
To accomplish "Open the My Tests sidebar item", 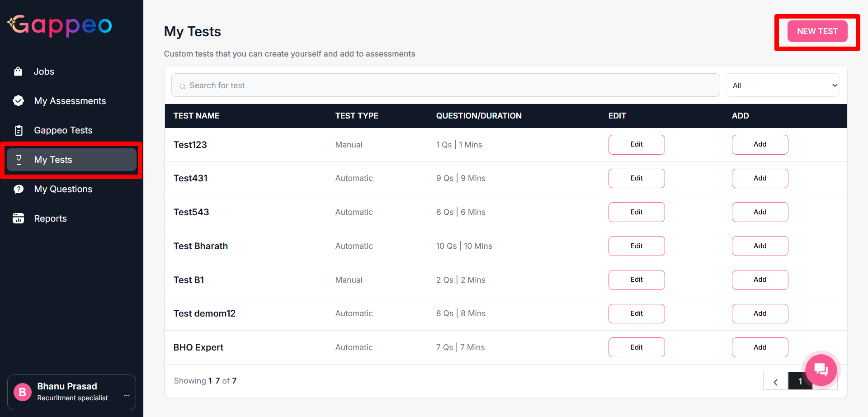I will pos(71,160).
